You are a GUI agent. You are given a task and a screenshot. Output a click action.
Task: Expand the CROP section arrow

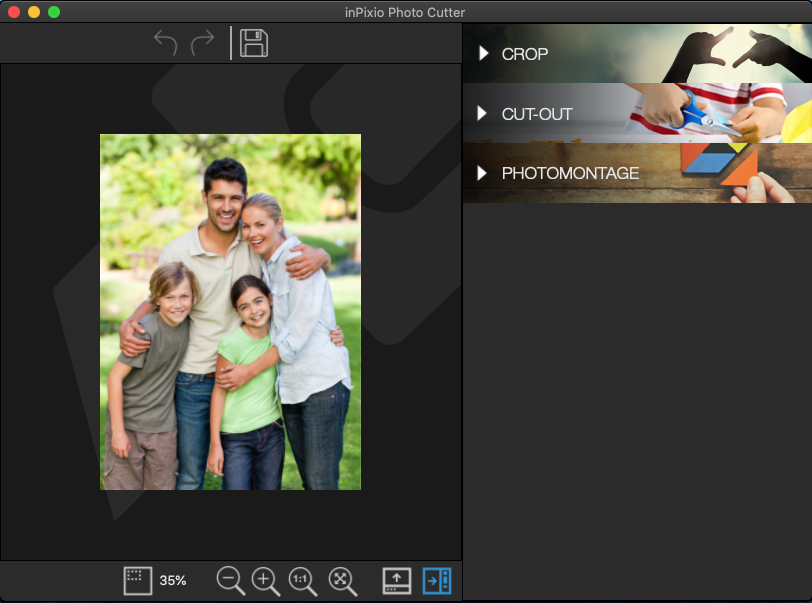pyautogui.click(x=481, y=54)
